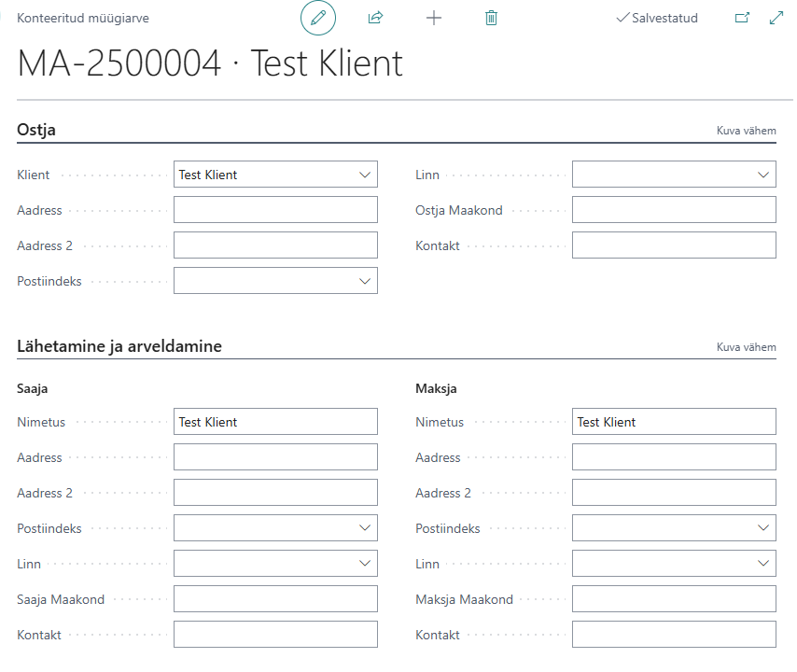Image resolution: width=797 pixels, height=672 pixels.
Task: Select the Ostja section heading
Action: coord(36,130)
